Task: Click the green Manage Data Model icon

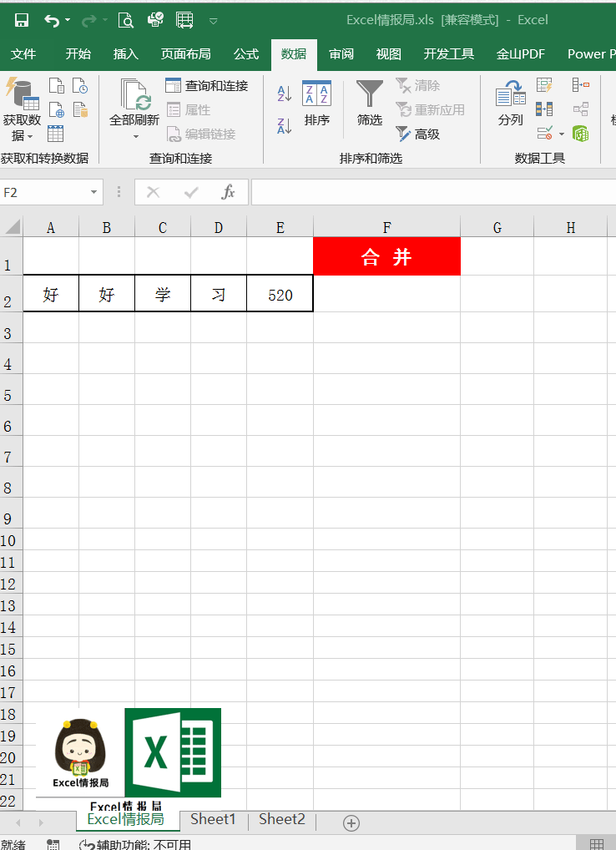Action: (581, 133)
